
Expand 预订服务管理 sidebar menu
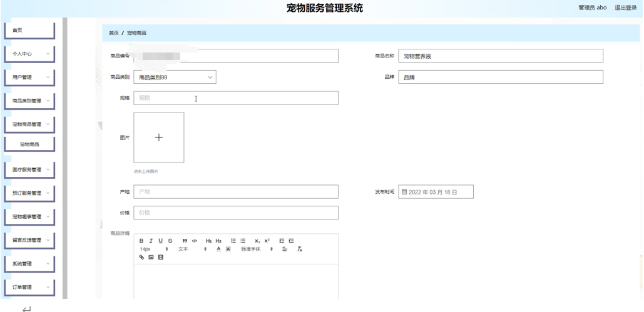tap(29, 193)
